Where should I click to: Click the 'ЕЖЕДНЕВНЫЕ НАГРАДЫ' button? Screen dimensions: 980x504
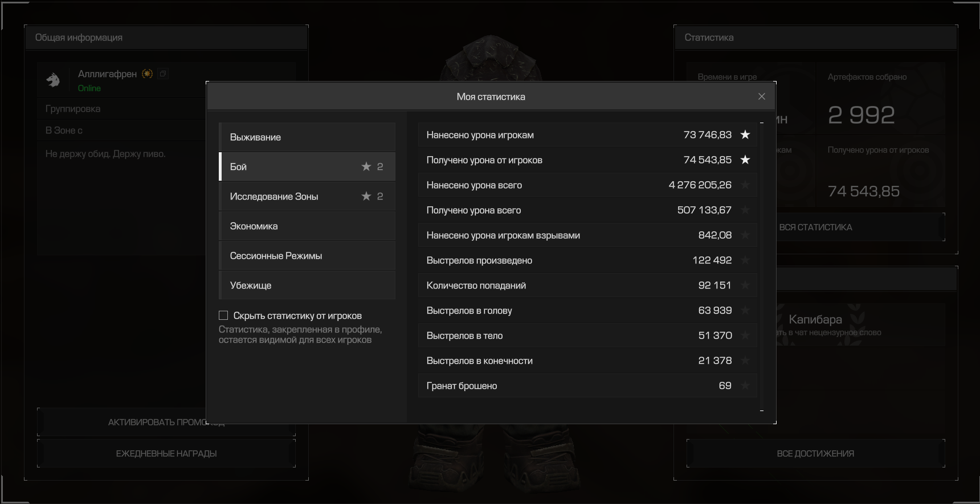point(166,454)
